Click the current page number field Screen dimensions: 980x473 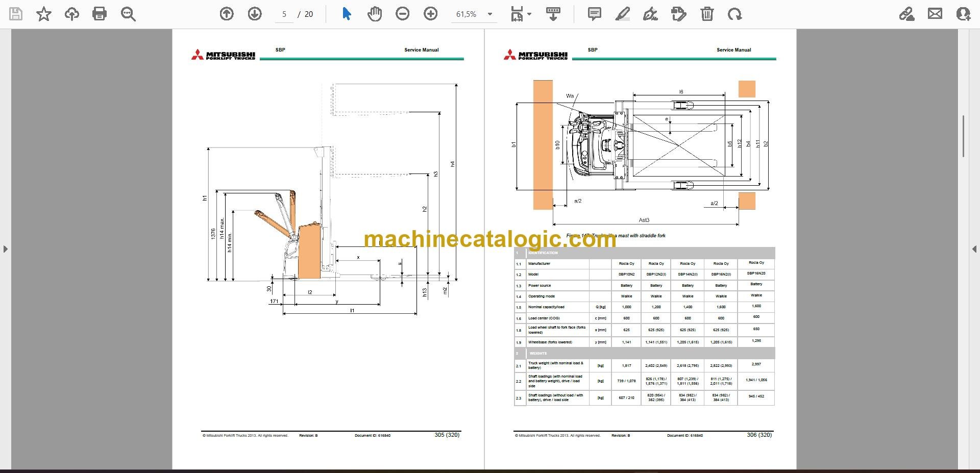coord(284,14)
